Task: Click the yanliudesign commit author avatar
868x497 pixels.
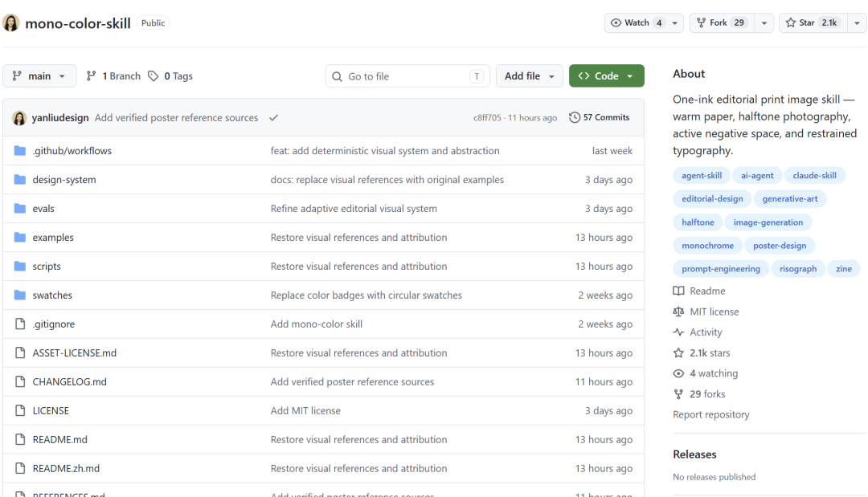Action: tap(19, 118)
